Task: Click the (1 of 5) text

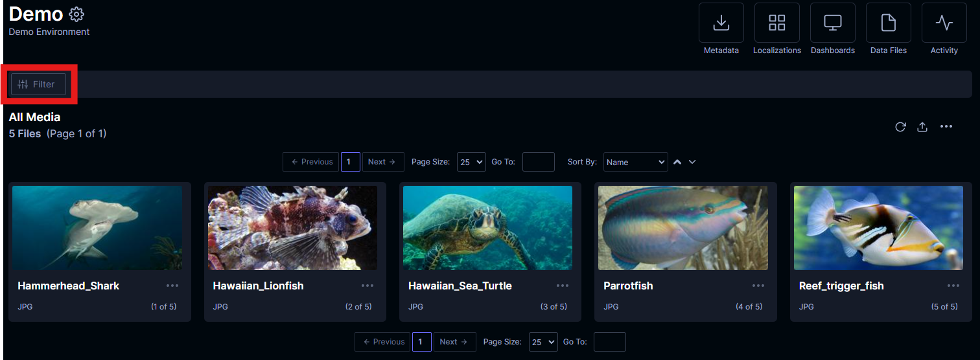Action: 163,307
